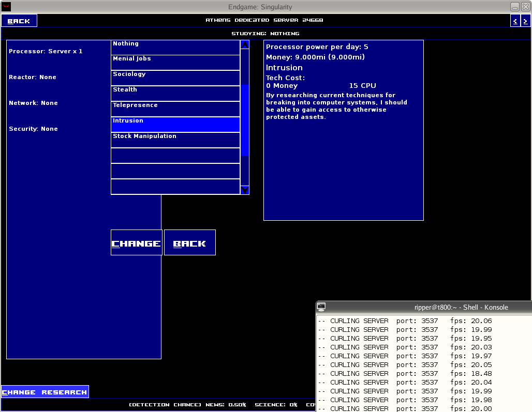
Task: Click the research list scrollbar thumb
Action: (x=245, y=120)
